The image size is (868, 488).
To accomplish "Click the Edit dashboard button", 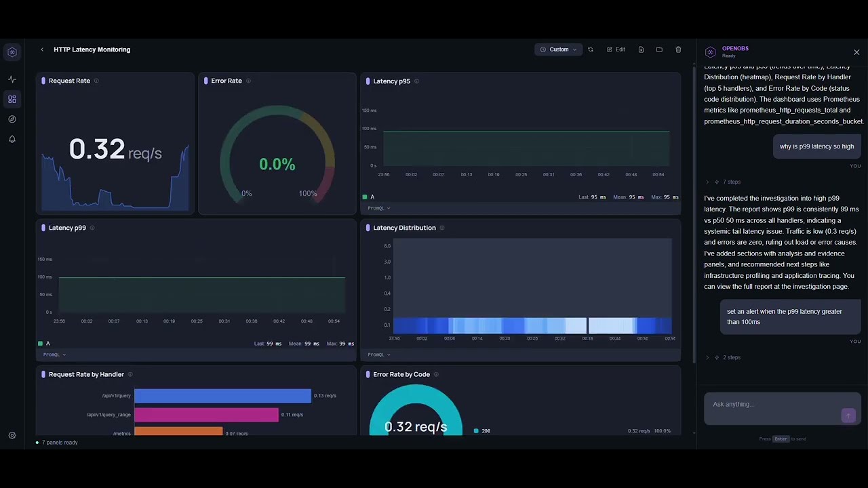I will click(x=616, y=49).
